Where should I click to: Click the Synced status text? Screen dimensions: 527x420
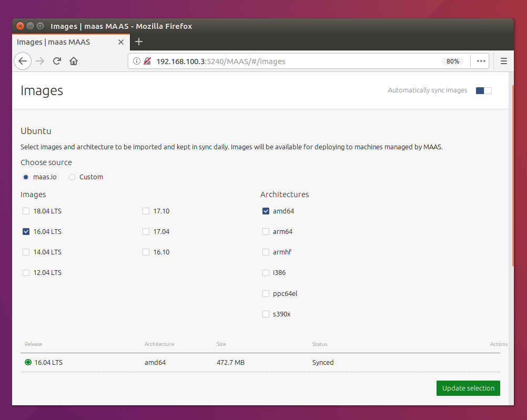[323, 363]
